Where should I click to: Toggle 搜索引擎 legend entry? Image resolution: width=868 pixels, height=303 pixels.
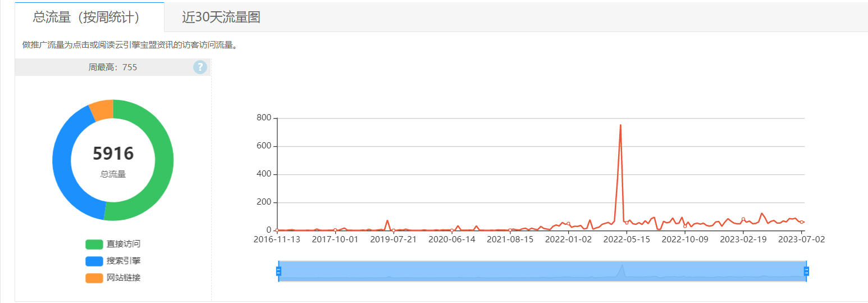coord(113,261)
